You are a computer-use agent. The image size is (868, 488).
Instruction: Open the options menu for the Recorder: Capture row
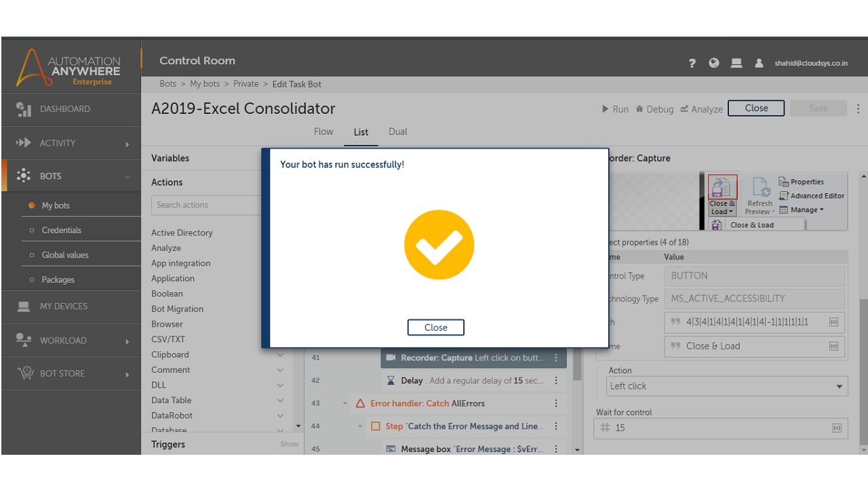tap(556, 358)
